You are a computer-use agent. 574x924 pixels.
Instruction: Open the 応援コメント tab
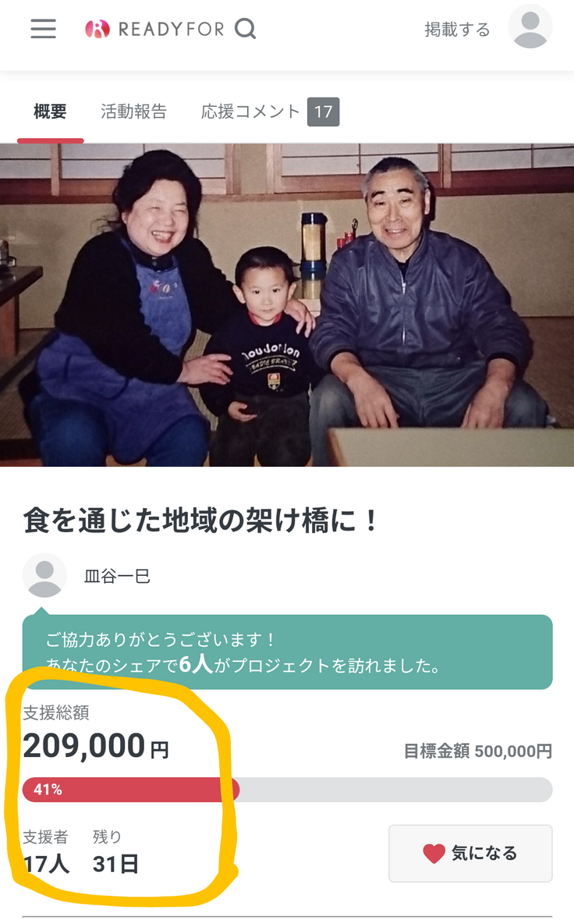[251, 112]
